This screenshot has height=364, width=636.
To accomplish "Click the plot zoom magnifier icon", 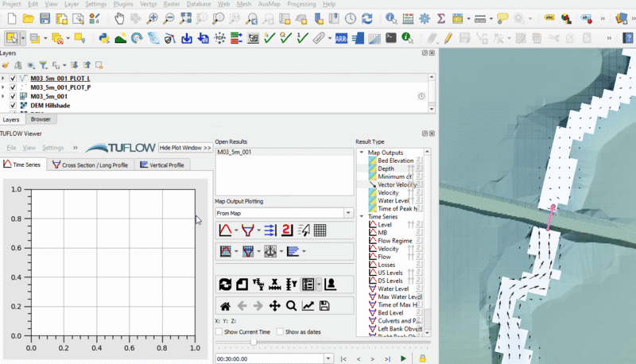I will click(291, 306).
